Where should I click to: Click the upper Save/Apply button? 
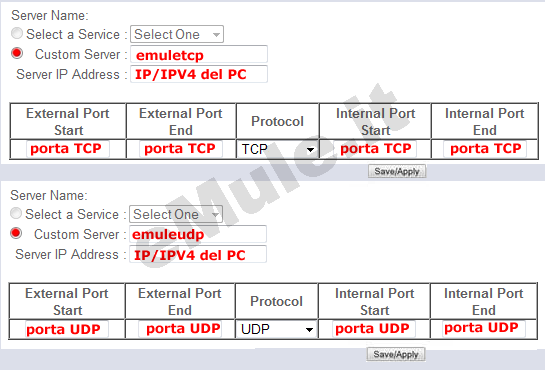point(397,171)
